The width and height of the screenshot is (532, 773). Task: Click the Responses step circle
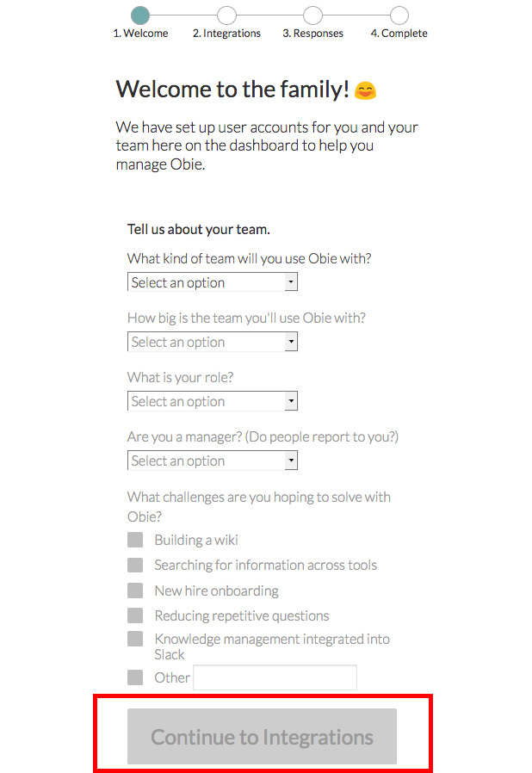(312, 15)
